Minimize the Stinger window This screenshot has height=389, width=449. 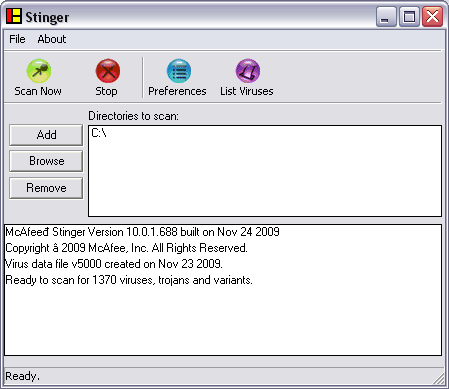click(x=386, y=17)
